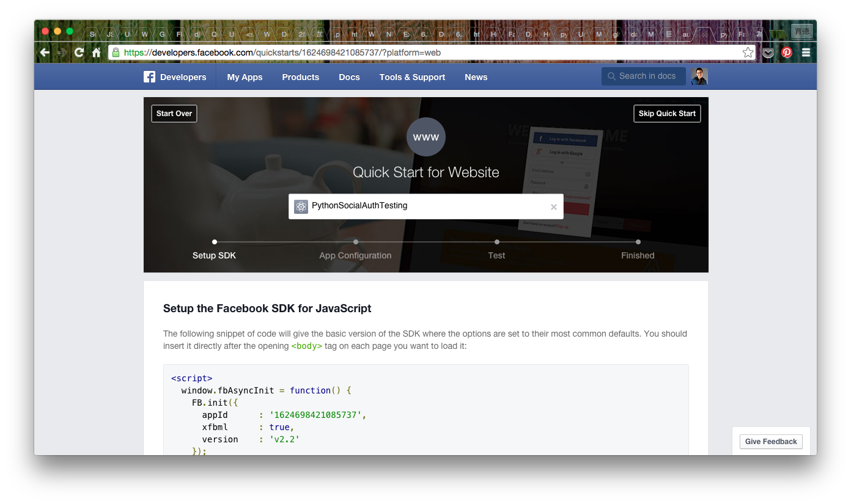Image resolution: width=851 pixels, height=504 pixels.
Task: Switch to the browser tab labeled dj
Action: click(x=197, y=34)
